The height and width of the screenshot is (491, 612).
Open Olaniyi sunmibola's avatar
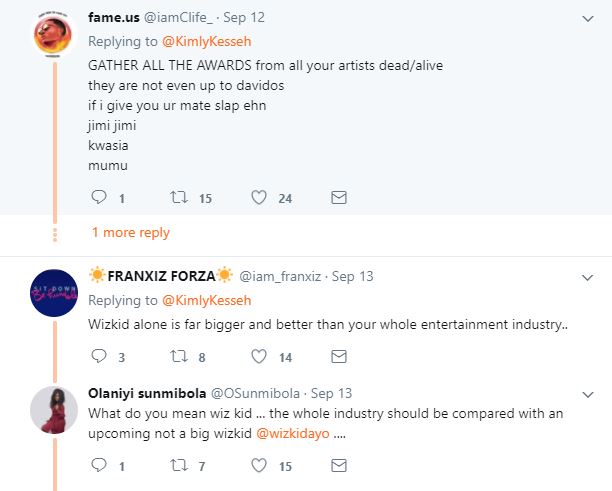pos(54,412)
